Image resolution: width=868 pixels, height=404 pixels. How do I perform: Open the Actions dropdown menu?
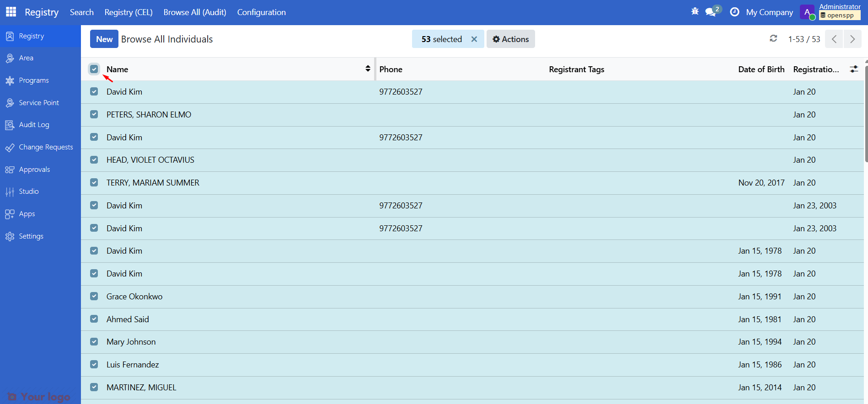click(x=510, y=39)
